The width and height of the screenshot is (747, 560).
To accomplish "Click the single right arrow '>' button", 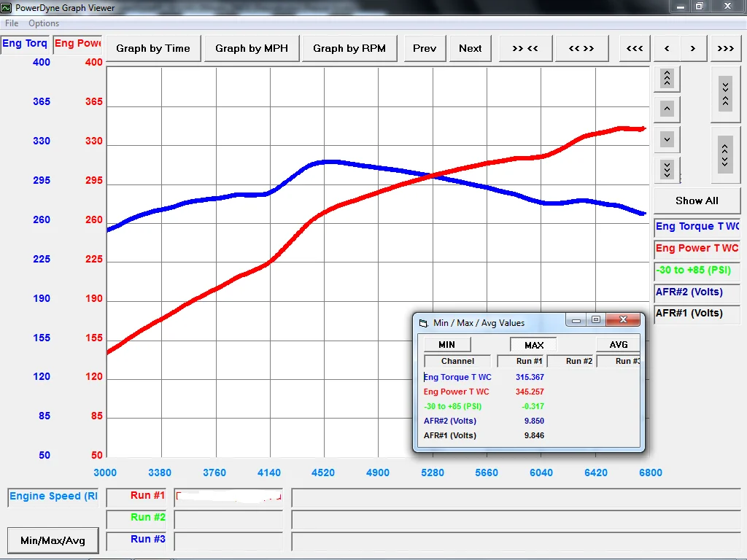I will click(693, 48).
